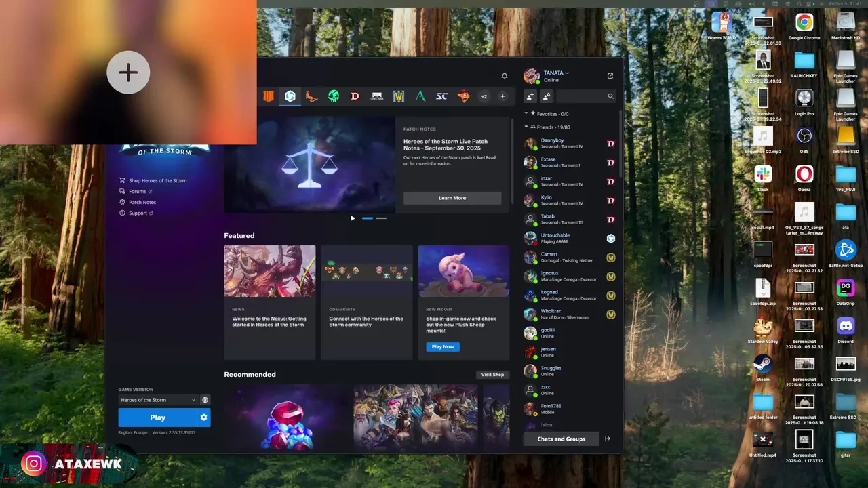Select the StarCraft game icon

click(441, 96)
